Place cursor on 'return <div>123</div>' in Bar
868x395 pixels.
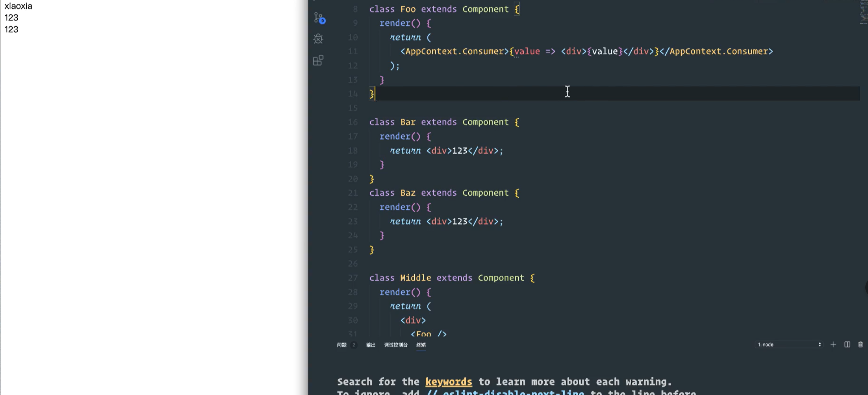click(447, 150)
